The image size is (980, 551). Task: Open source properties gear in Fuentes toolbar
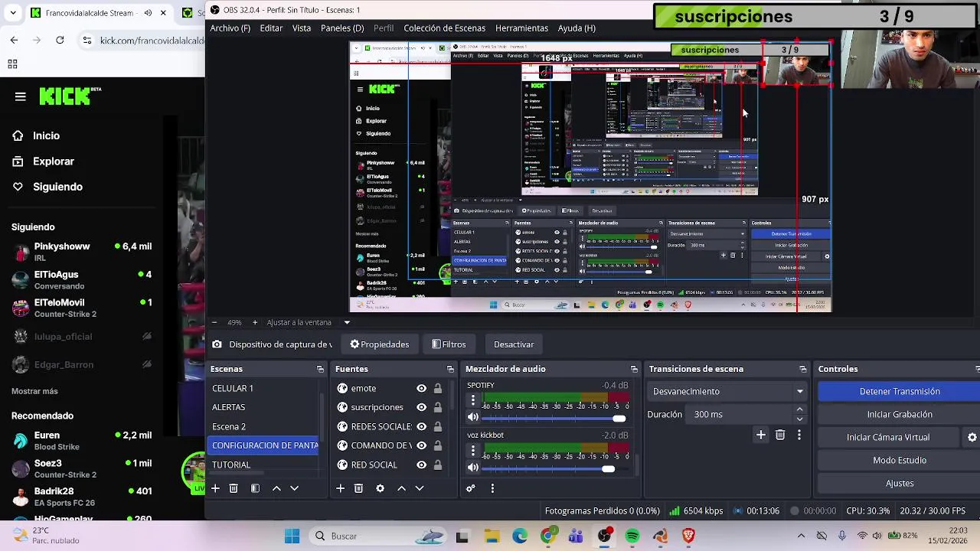pos(380,488)
